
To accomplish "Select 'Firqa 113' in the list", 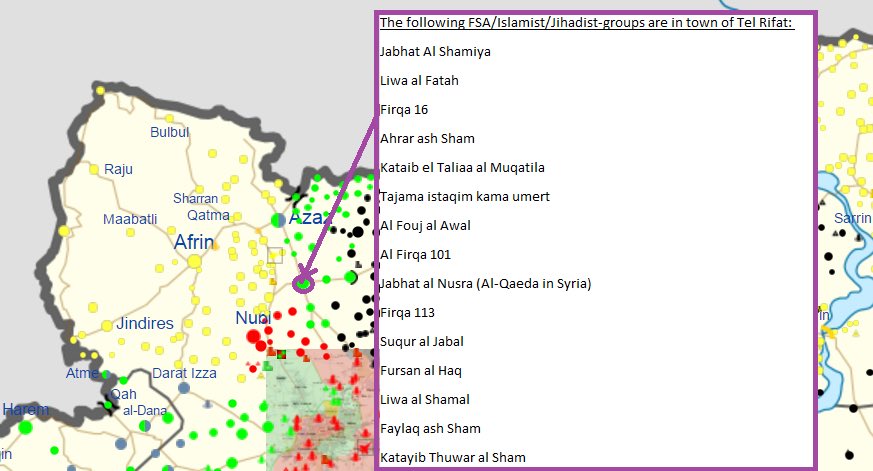I will (408, 312).
